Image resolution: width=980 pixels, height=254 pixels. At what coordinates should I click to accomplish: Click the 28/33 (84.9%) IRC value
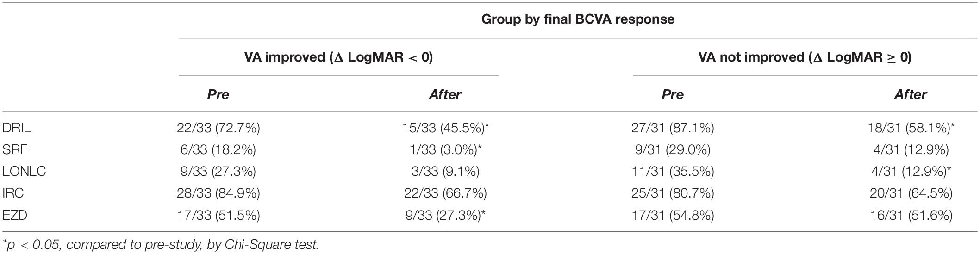pos(218,193)
